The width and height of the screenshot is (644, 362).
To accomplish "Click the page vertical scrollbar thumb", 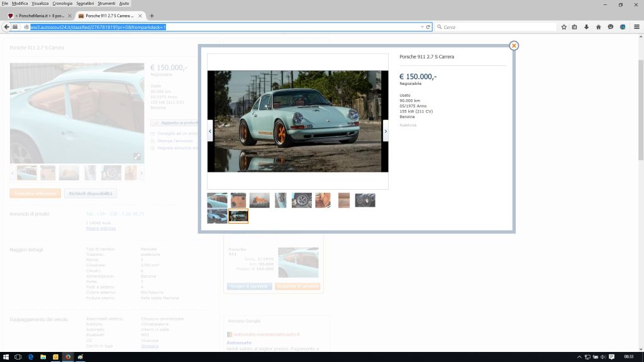I will [x=641, y=110].
